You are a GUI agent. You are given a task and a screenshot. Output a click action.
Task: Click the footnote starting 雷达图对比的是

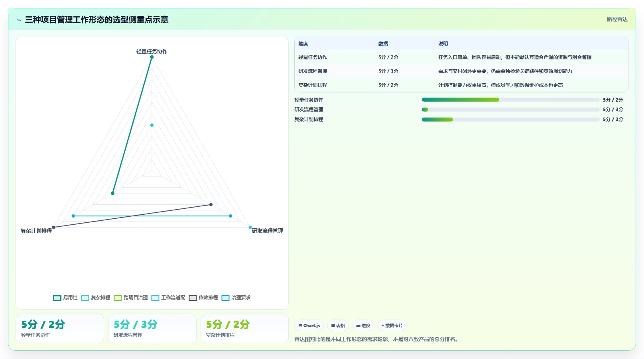[377, 339]
